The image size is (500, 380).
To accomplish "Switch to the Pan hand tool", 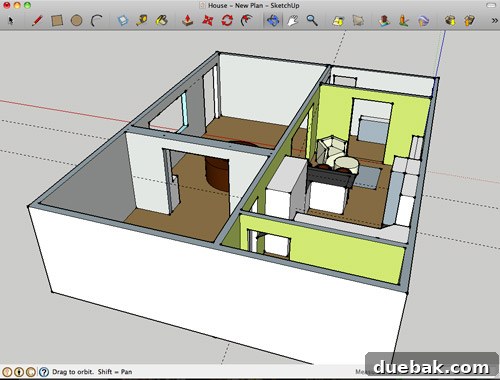I will coord(292,21).
